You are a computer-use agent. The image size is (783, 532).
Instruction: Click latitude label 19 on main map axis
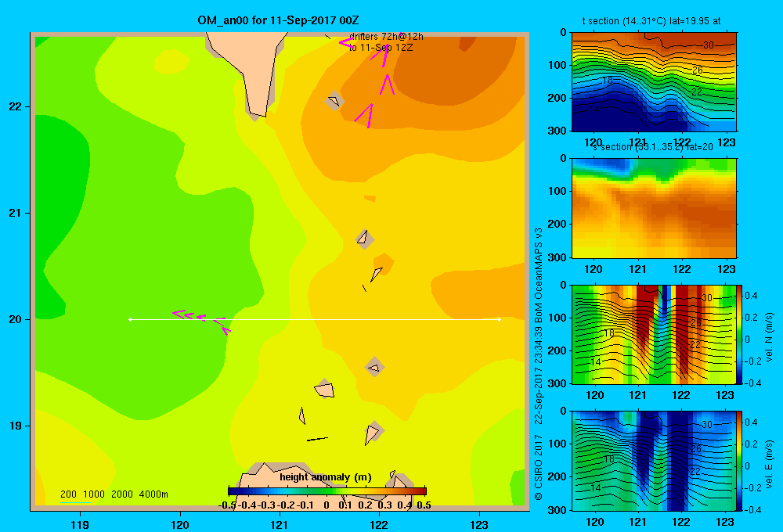tap(15, 426)
